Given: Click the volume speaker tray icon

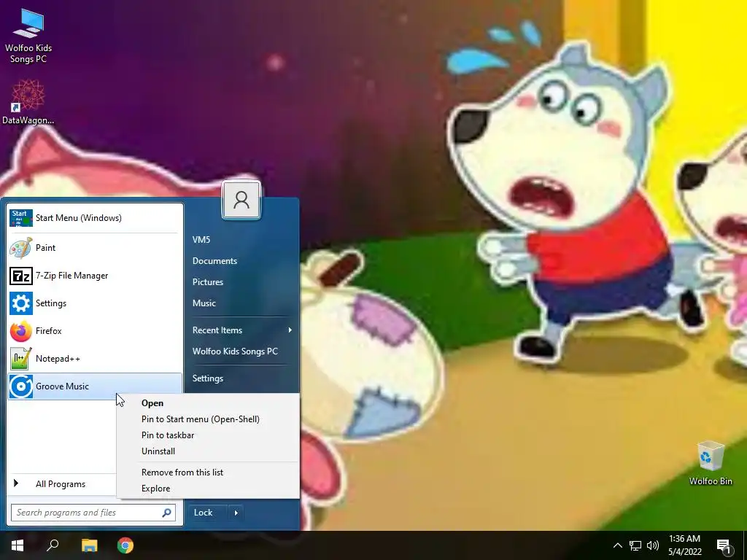Looking at the screenshot, I should tap(653, 545).
